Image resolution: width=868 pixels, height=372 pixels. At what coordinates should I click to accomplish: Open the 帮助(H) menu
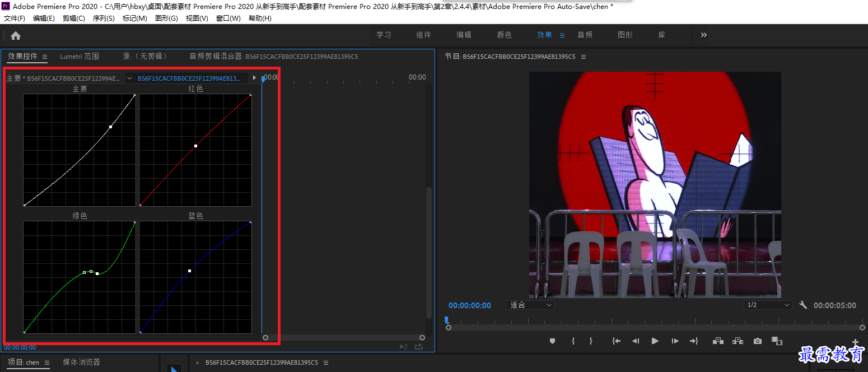pos(260,18)
